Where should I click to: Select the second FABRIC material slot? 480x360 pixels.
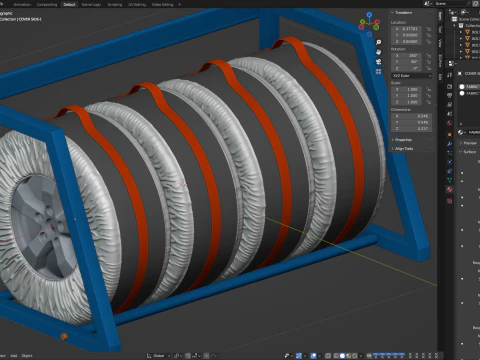click(x=469, y=93)
